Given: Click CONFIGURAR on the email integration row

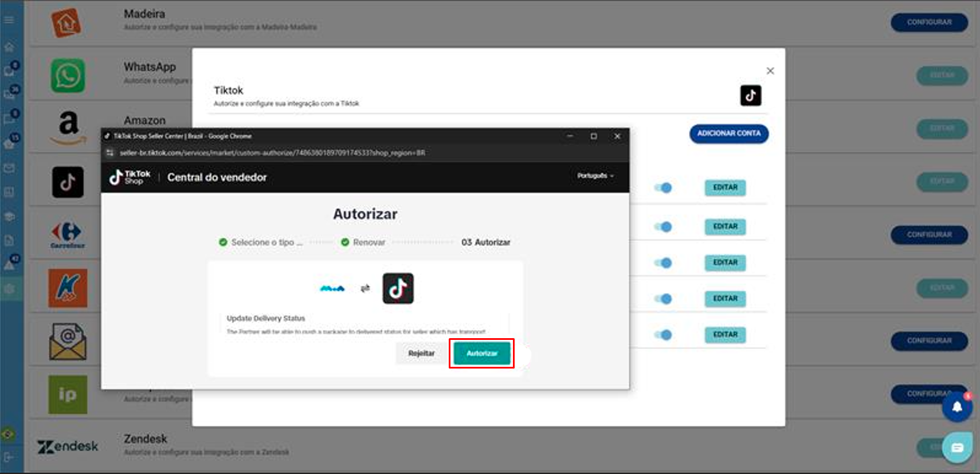Looking at the screenshot, I should (929, 341).
